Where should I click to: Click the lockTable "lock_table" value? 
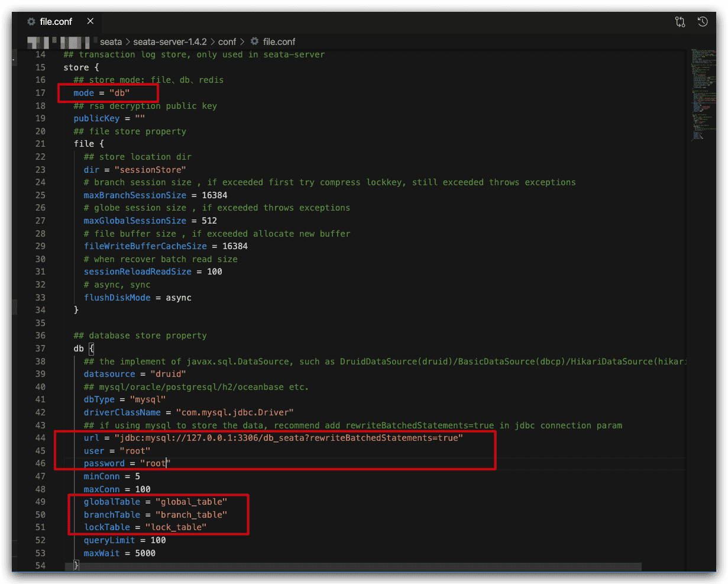176,527
